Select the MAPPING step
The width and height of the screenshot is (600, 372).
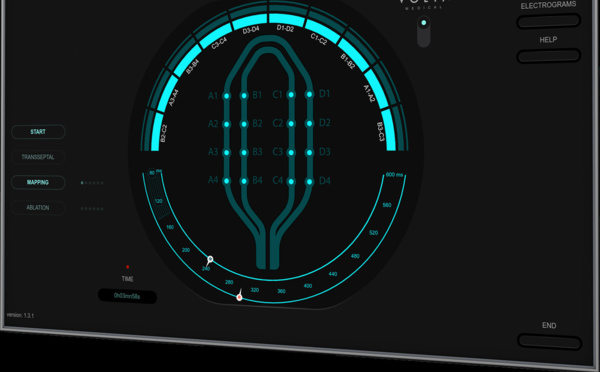(38, 182)
